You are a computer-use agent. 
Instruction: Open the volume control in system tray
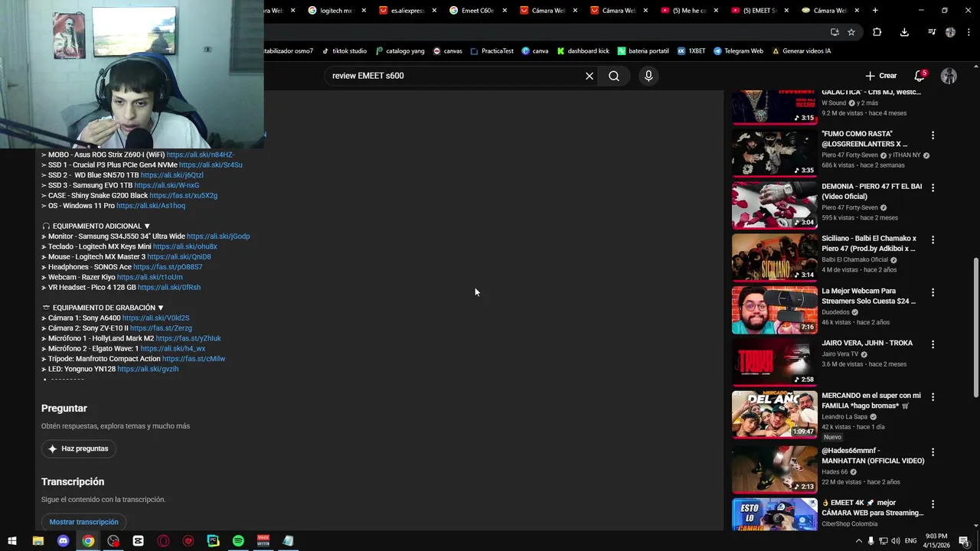pyautogui.click(x=896, y=541)
